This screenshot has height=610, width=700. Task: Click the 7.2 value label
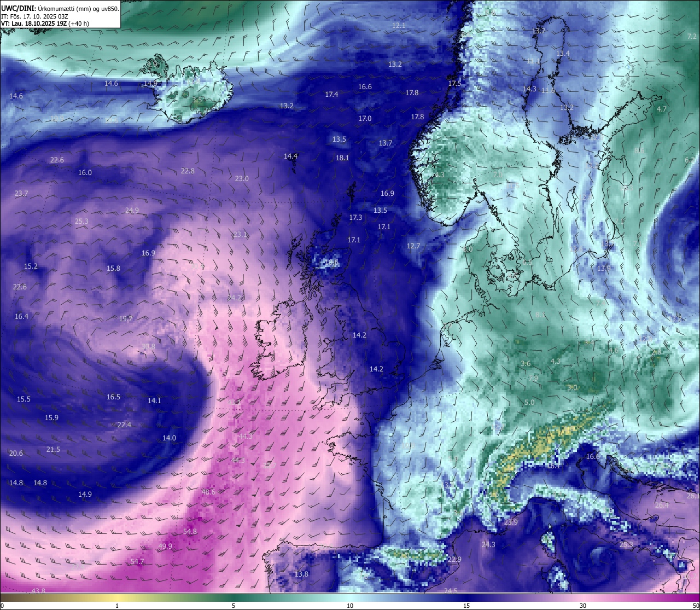pyautogui.click(x=692, y=37)
